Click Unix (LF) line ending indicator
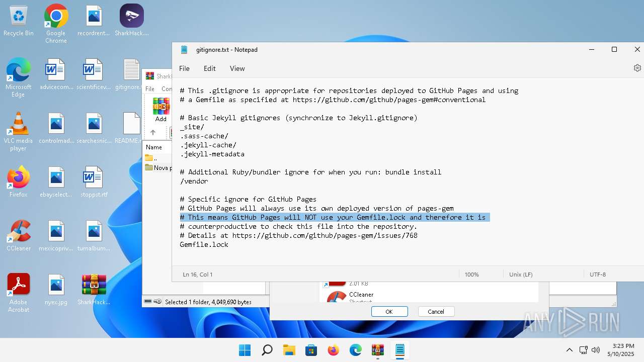The image size is (644, 362). (x=520, y=275)
